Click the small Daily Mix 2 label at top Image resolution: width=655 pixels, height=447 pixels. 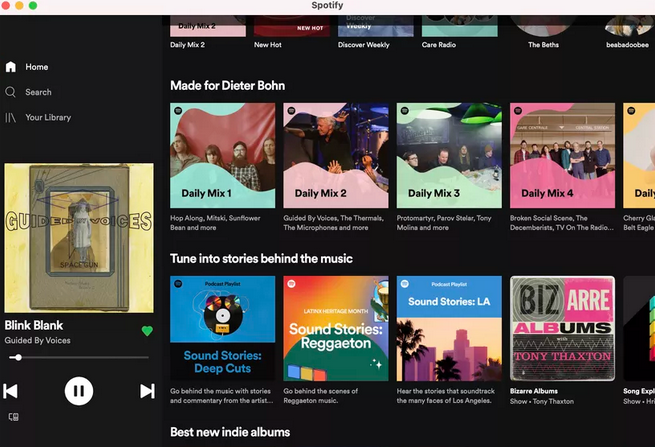coord(188,45)
